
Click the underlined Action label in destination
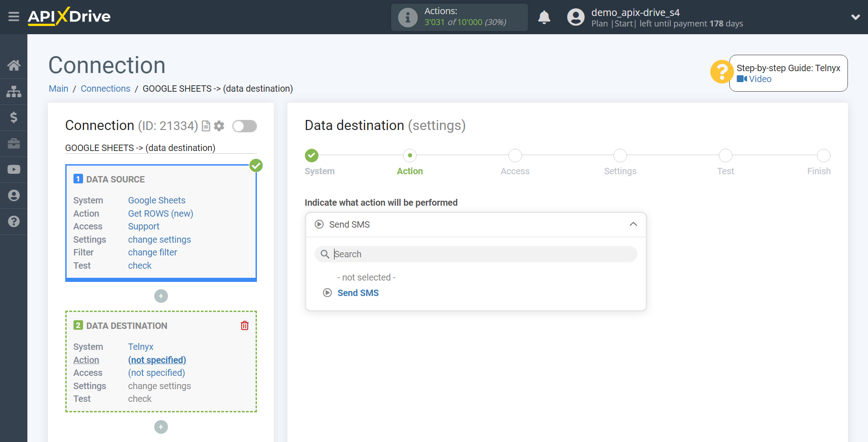pos(86,360)
